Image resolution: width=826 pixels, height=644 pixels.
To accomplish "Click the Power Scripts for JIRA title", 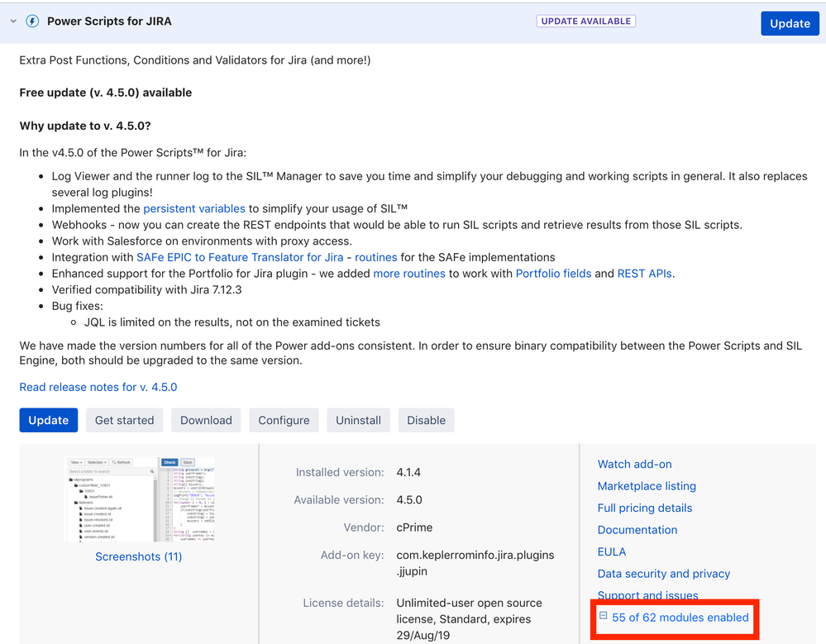I will (109, 21).
